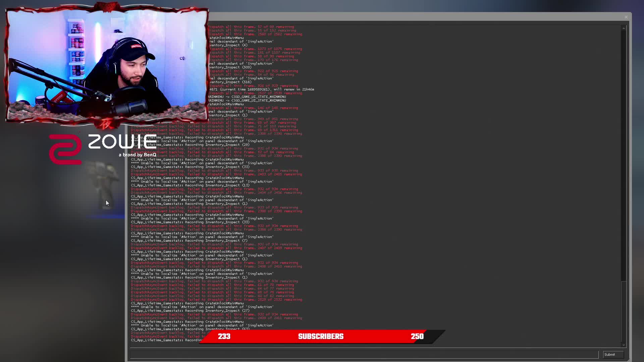Click the 'a brand by BenQ' text
Viewport: 644px width, 362px height.
tap(138, 155)
